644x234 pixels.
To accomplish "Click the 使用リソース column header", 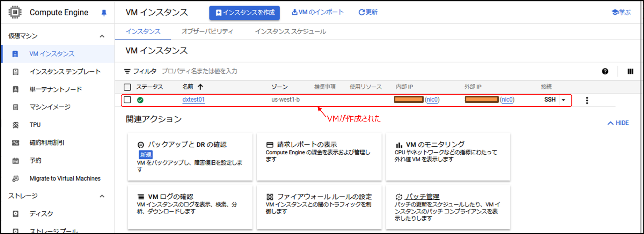I will pyautogui.click(x=366, y=87).
